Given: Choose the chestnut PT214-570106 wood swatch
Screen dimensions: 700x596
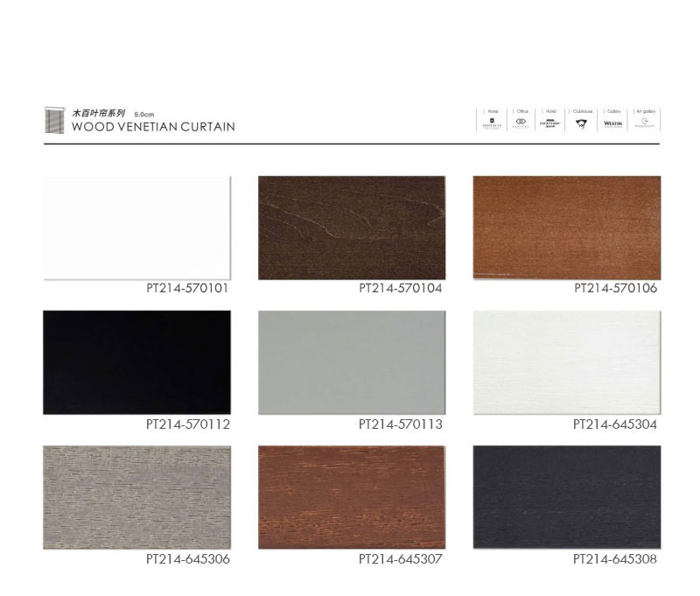Looking at the screenshot, I should [x=566, y=228].
